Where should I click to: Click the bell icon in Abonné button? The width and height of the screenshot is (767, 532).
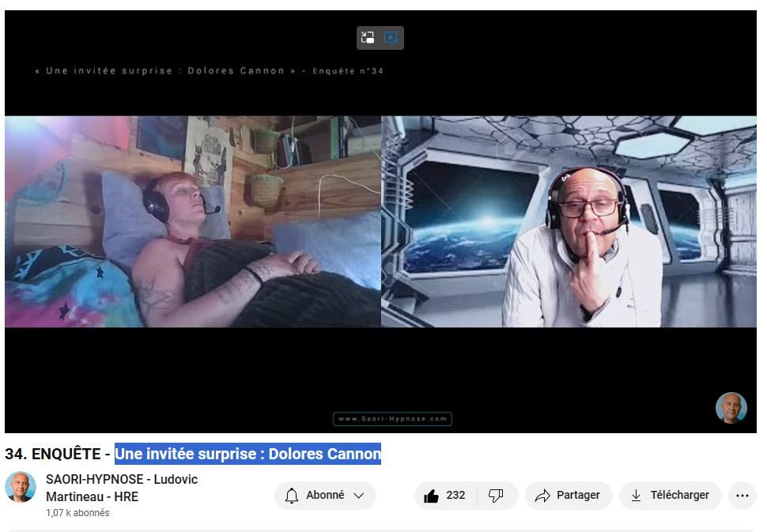[292, 496]
